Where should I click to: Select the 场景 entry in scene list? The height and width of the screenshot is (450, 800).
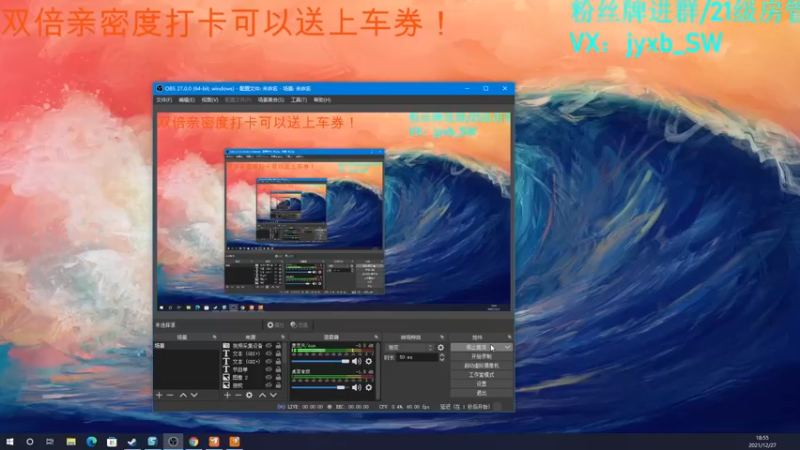(187, 346)
